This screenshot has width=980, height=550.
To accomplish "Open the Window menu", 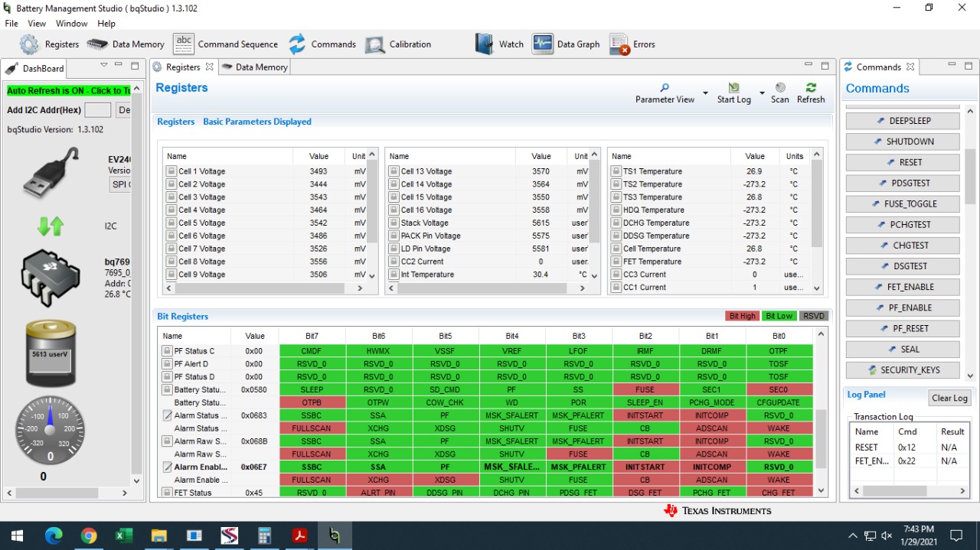I will pos(71,24).
